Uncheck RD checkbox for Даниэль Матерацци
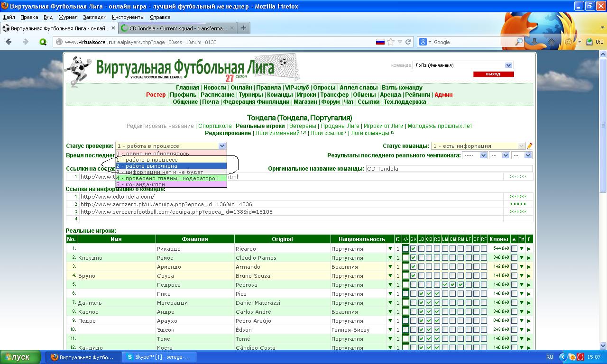This screenshot has width=607, height=364. coord(437,303)
